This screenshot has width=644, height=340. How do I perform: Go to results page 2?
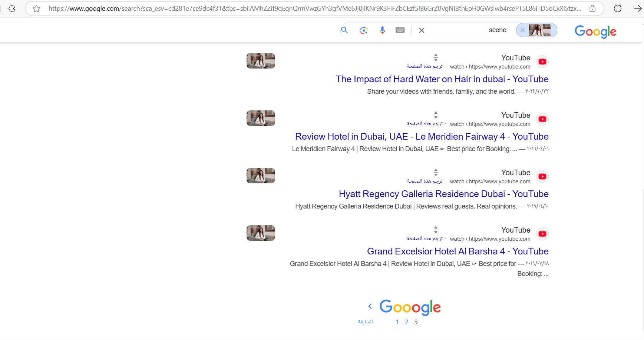pos(407,322)
